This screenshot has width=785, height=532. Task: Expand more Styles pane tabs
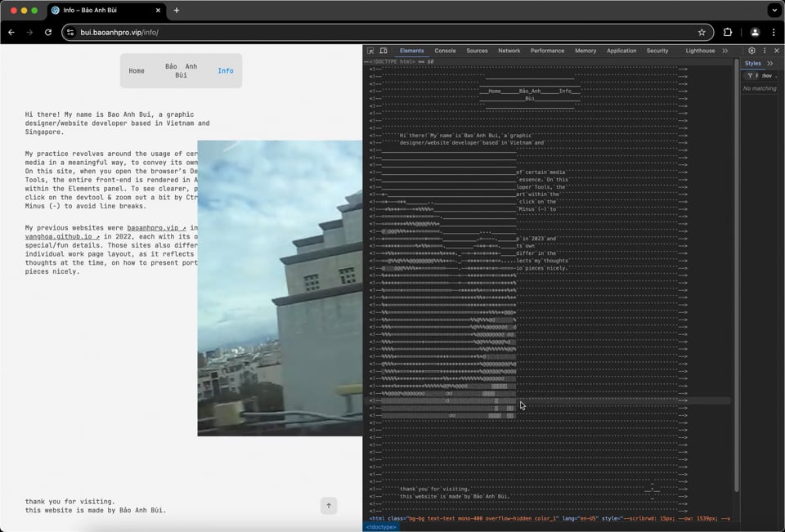(770, 63)
